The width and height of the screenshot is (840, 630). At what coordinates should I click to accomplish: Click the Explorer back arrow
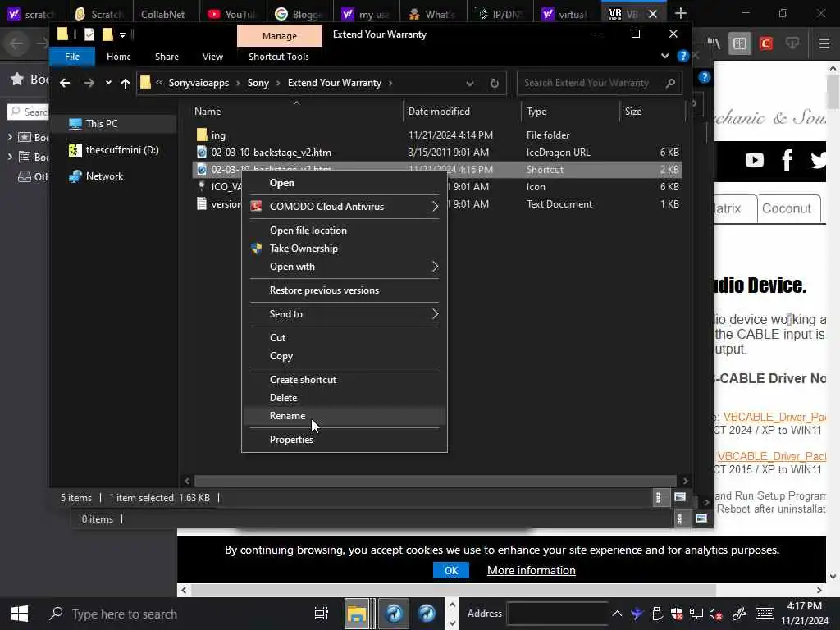point(65,83)
